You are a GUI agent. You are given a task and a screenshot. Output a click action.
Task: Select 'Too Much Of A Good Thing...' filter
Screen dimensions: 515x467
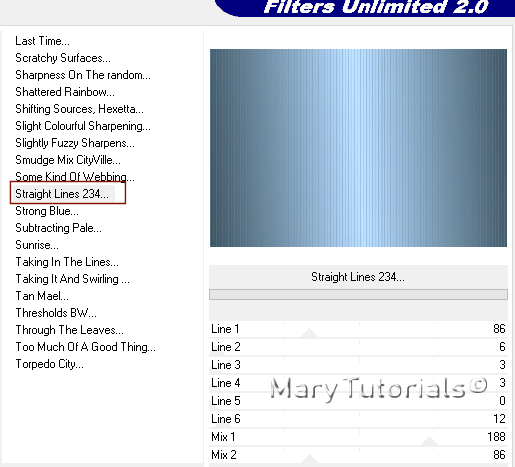point(85,347)
